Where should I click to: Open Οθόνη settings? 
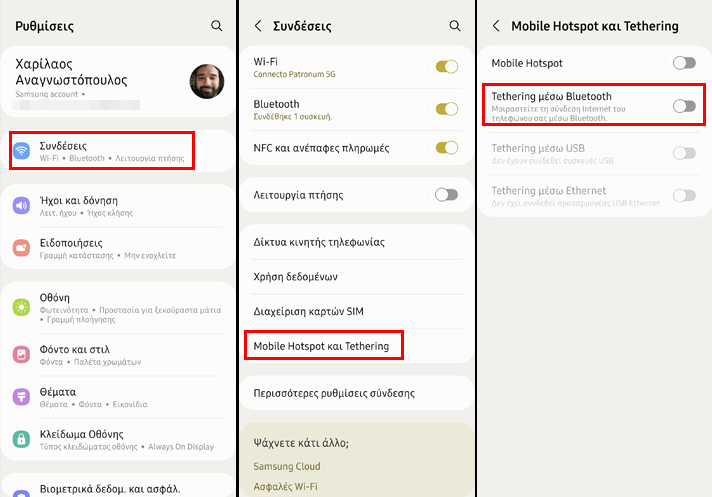(118, 308)
